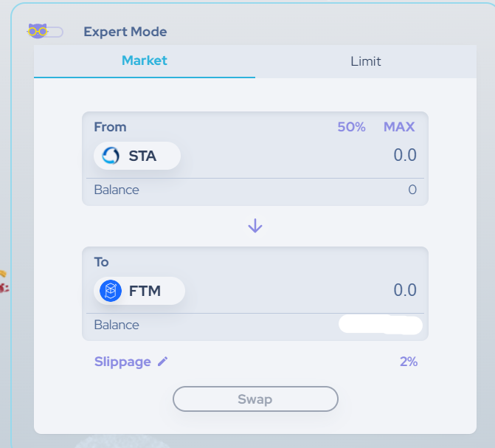Click the From balance value
495x448 pixels.
click(412, 190)
